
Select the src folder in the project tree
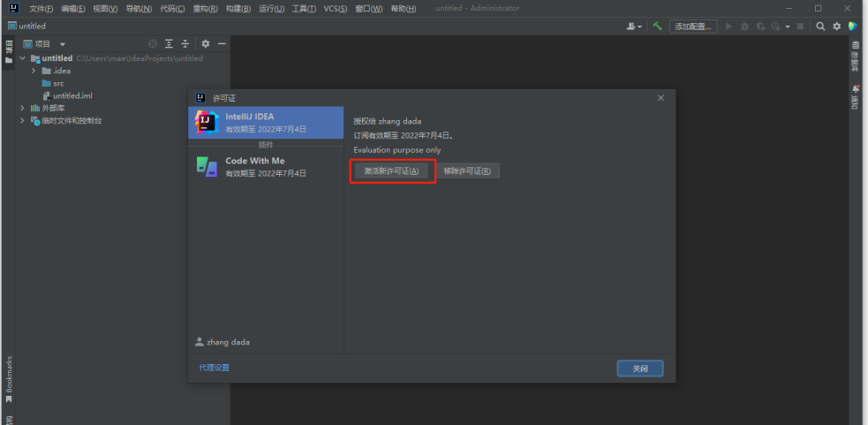pyautogui.click(x=58, y=83)
